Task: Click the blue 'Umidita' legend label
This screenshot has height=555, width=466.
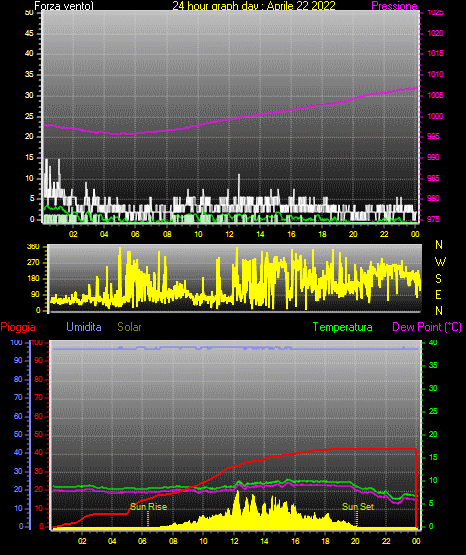Action: point(84,327)
